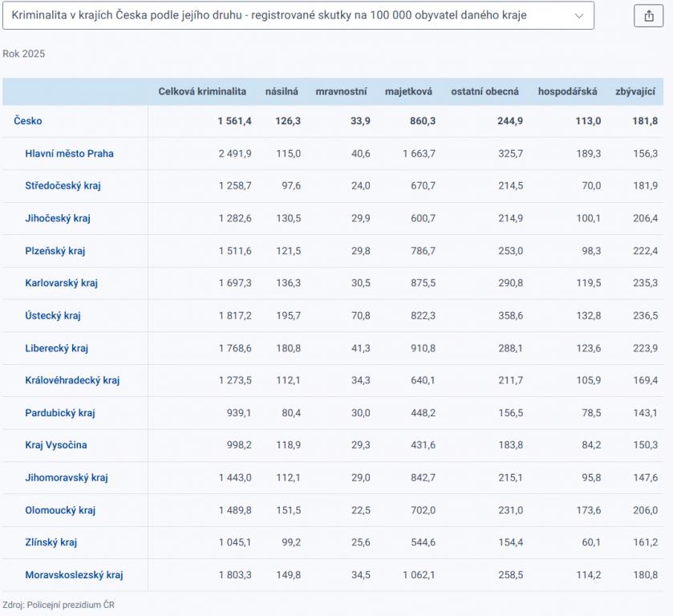Viewport: 673px width, 616px height.
Task: Open the Jihomoravský kraj link
Action: 66,478
